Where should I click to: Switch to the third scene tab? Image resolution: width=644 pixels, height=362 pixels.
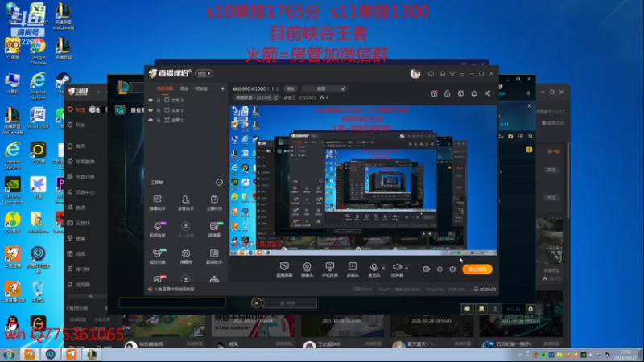click(201, 88)
